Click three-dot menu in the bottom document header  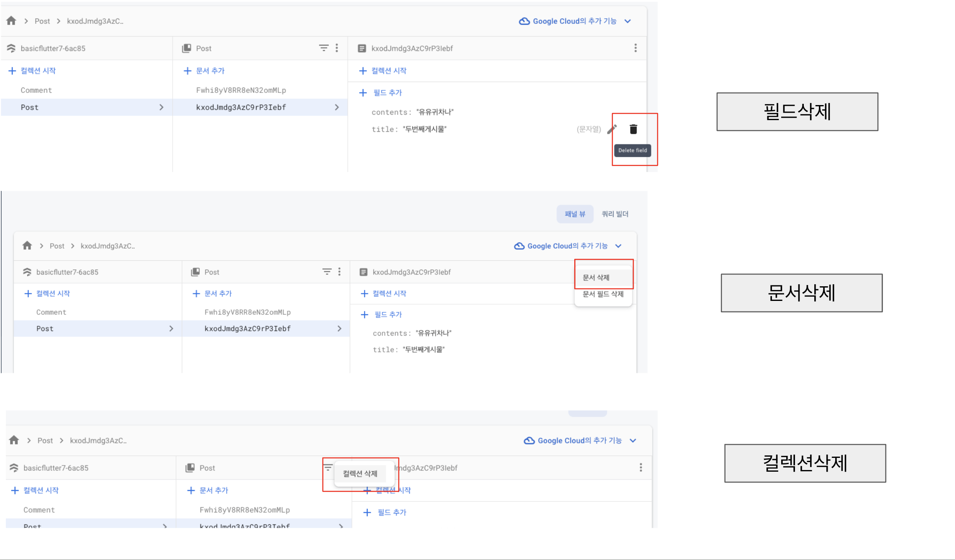(640, 468)
